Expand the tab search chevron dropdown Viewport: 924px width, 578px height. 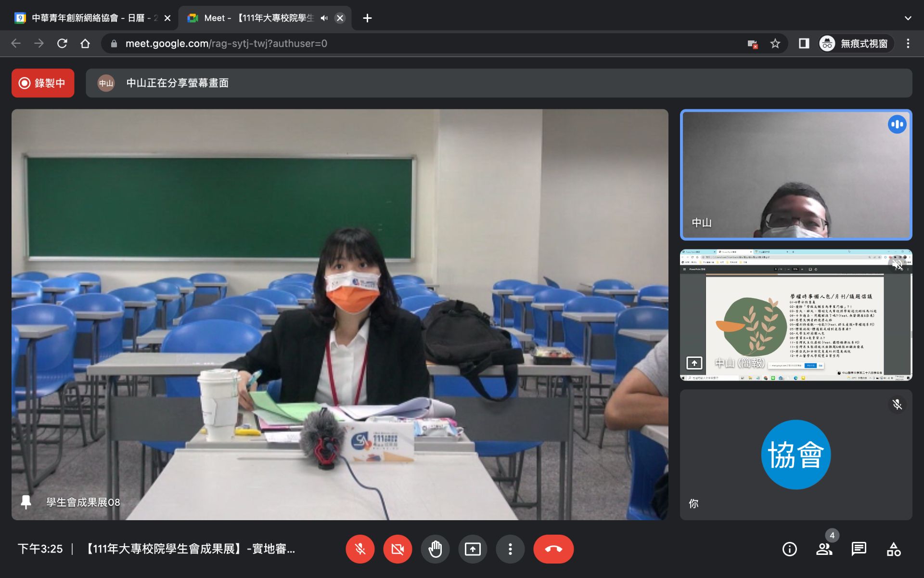[908, 18]
